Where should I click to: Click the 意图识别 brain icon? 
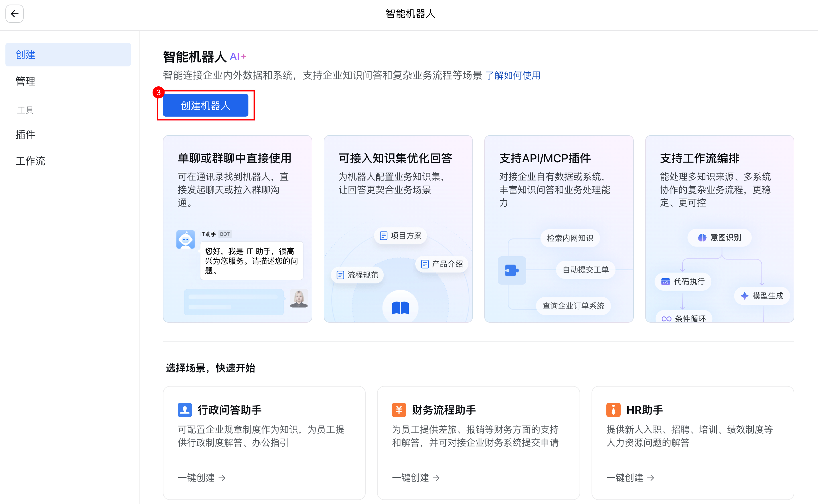[x=702, y=238]
